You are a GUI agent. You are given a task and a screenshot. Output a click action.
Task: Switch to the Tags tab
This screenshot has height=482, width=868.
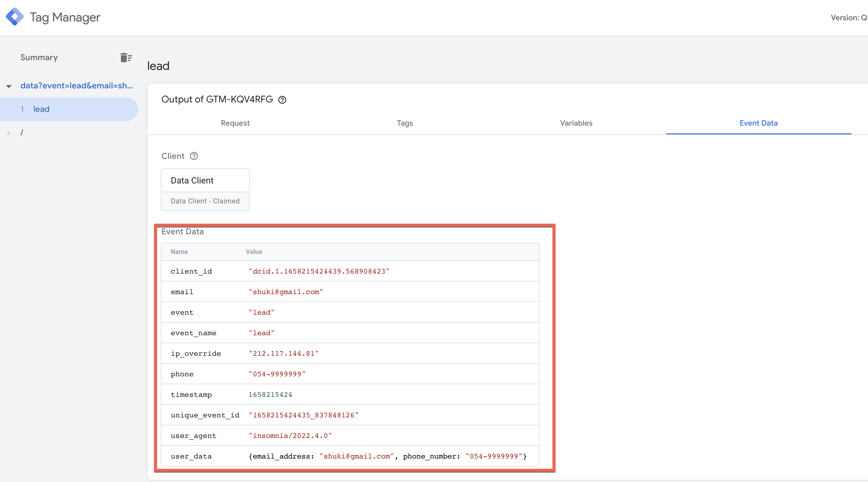[x=405, y=123]
